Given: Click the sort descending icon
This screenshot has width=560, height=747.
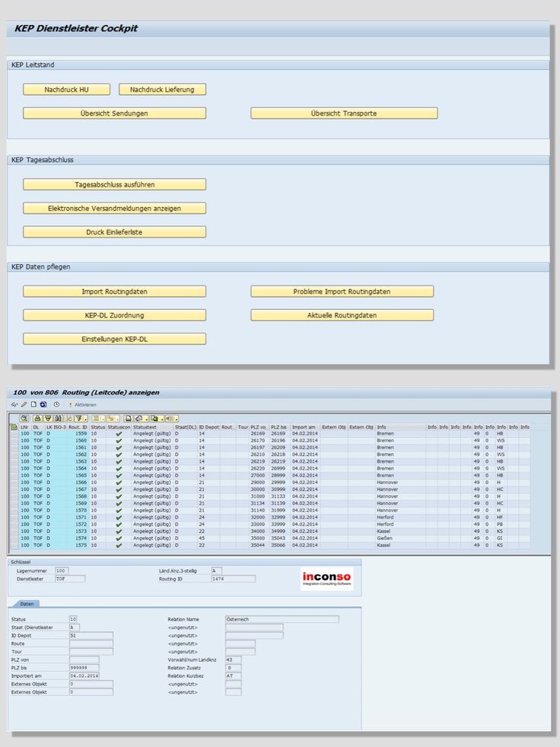Looking at the screenshot, I should click(x=48, y=418).
